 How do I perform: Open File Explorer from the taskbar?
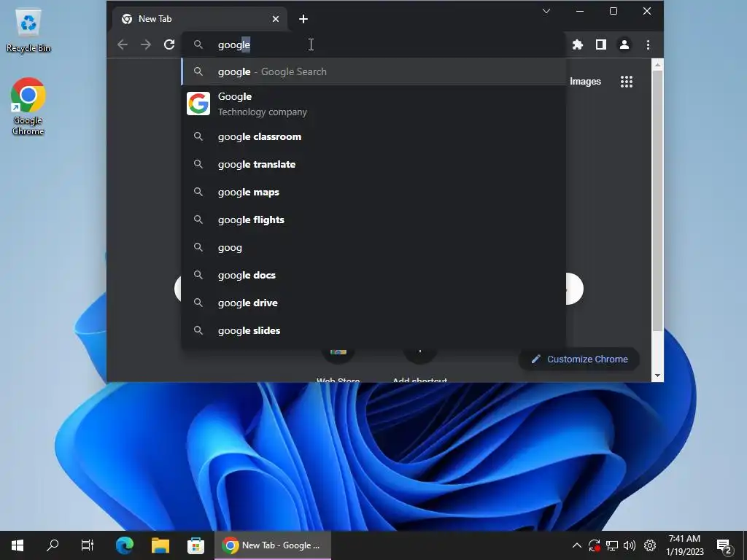coord(160,545)
